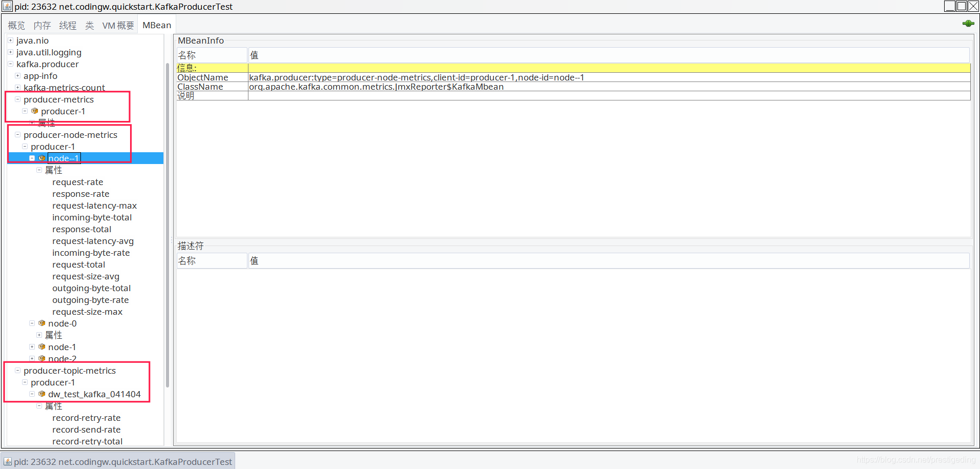The width and height of the screenshot is (980, 469).
Task: Select the record-retry-total attribute
Action: click(87, 441)
